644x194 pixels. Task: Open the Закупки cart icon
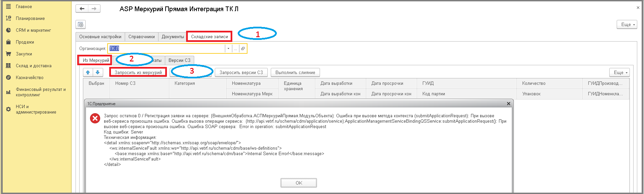tap(8, 54)
